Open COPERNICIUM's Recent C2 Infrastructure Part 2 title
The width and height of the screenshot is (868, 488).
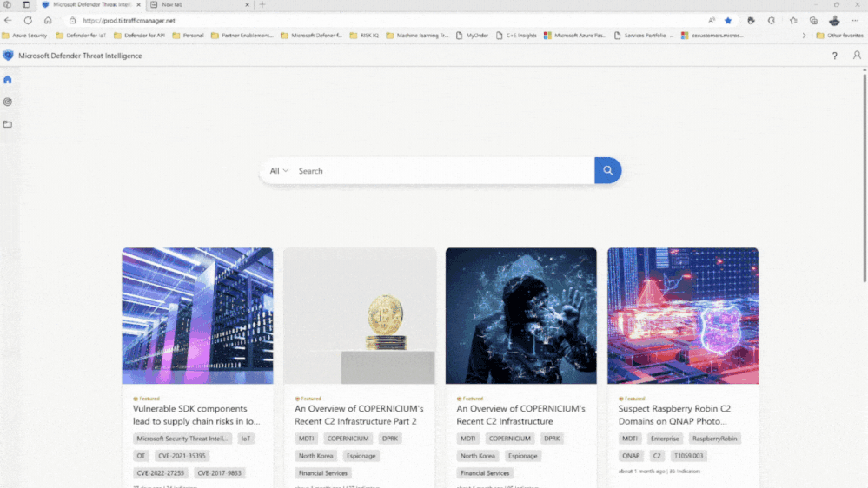click(x=359, y=414)
